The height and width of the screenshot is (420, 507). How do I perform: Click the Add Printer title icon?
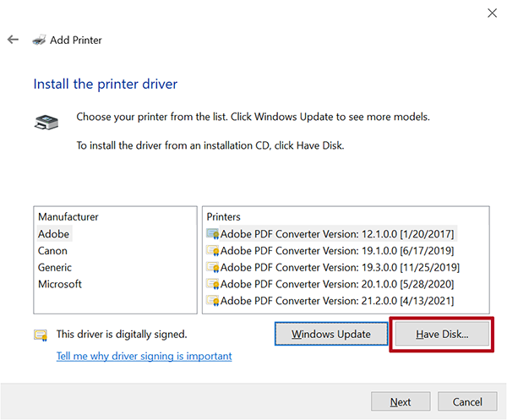(39, 40)
